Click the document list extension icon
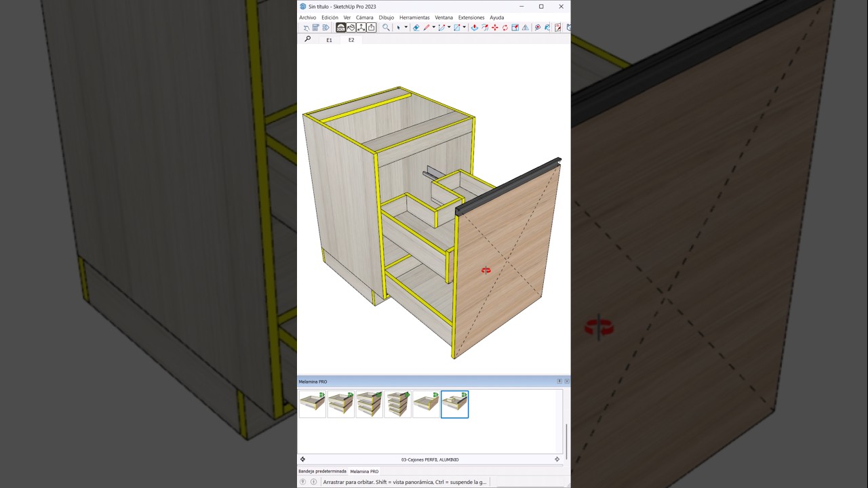 pyautogui.click(x=316, y=28)
